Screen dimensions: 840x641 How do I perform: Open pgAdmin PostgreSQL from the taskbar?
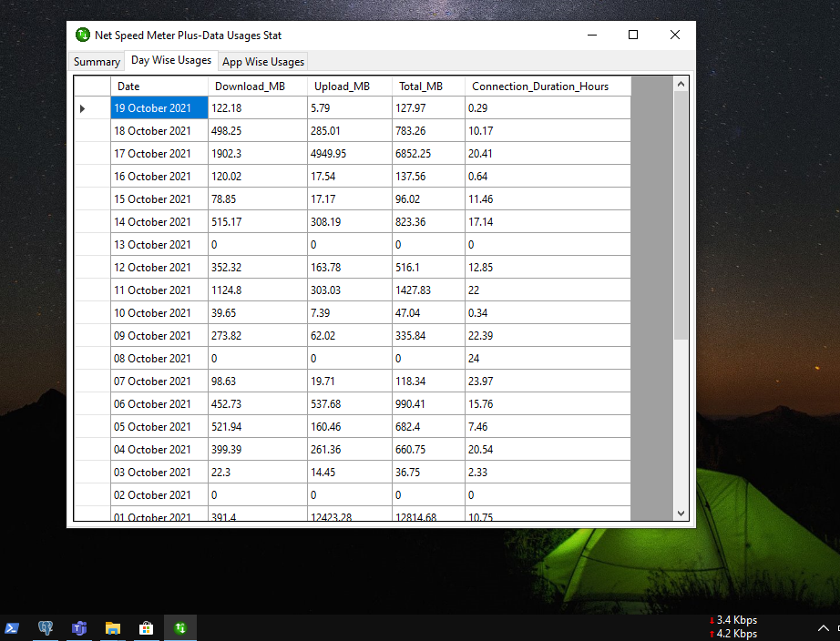[46, 627]
